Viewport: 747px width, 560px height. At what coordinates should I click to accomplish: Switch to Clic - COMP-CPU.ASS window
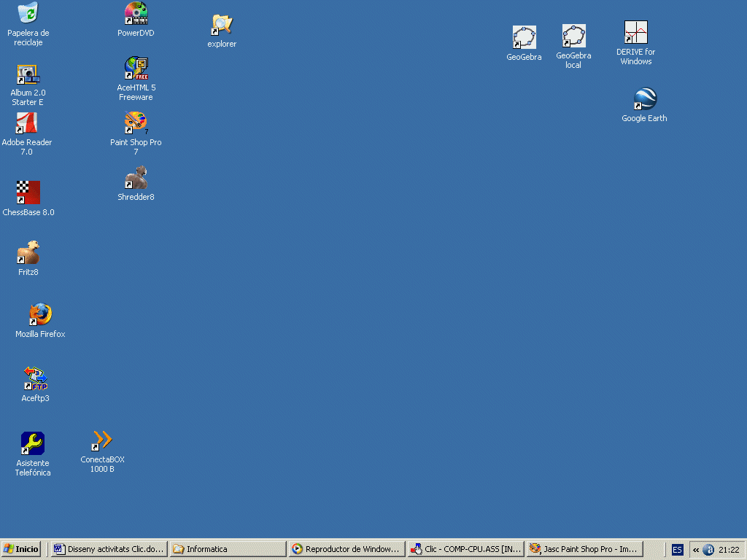click(x=466, y=549)
